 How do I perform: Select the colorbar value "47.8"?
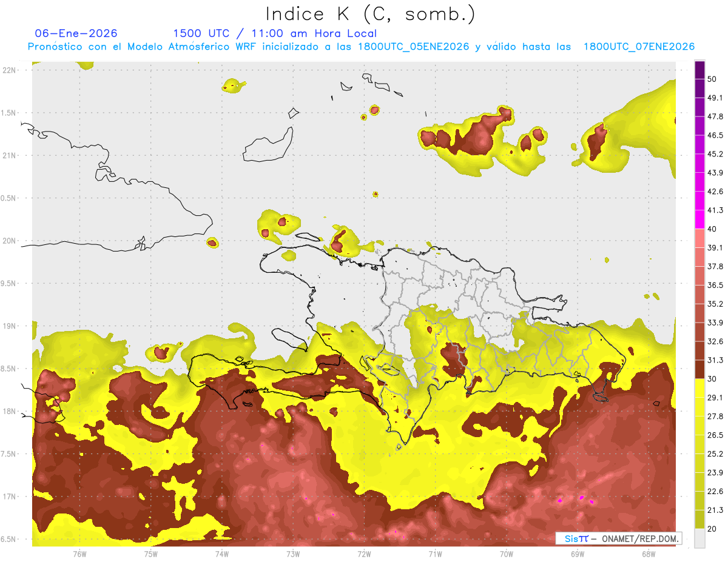(715, 116)
